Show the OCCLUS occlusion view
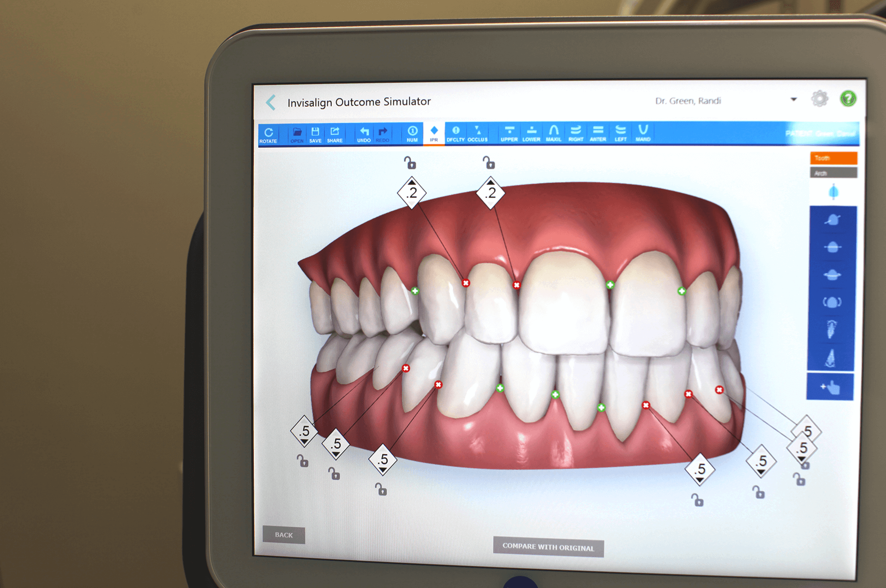This screenshot has height=588, width=886. click(478, 134)
